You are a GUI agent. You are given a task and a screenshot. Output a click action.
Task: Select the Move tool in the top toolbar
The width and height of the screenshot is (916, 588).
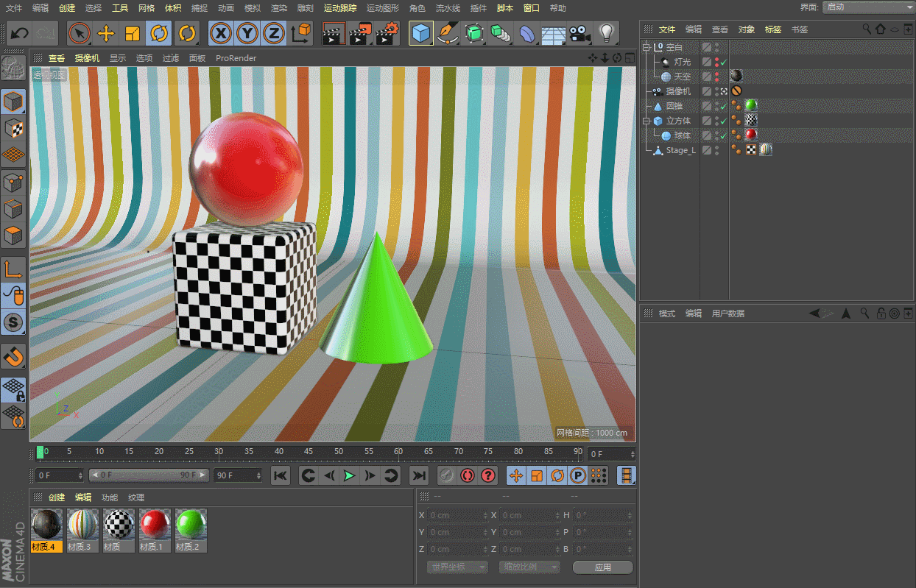click(106, 33)
